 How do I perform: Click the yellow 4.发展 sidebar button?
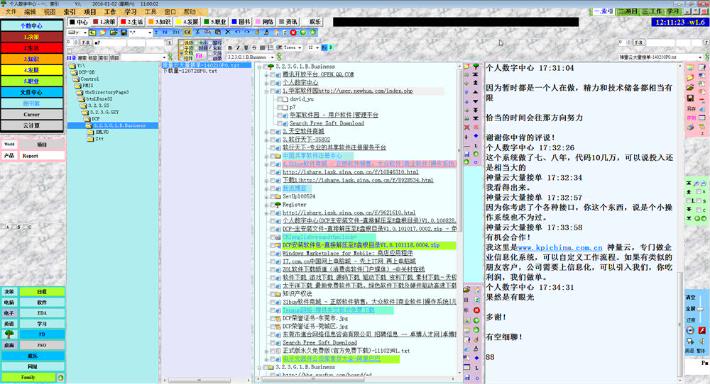31,70
